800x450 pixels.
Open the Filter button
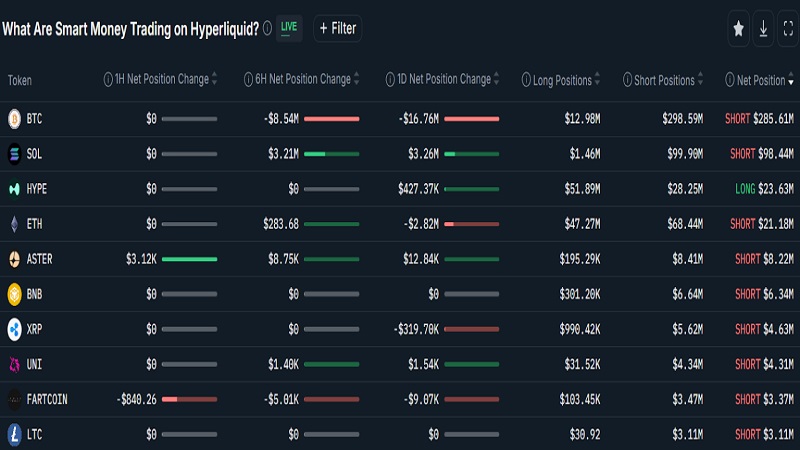pos(337,28)
